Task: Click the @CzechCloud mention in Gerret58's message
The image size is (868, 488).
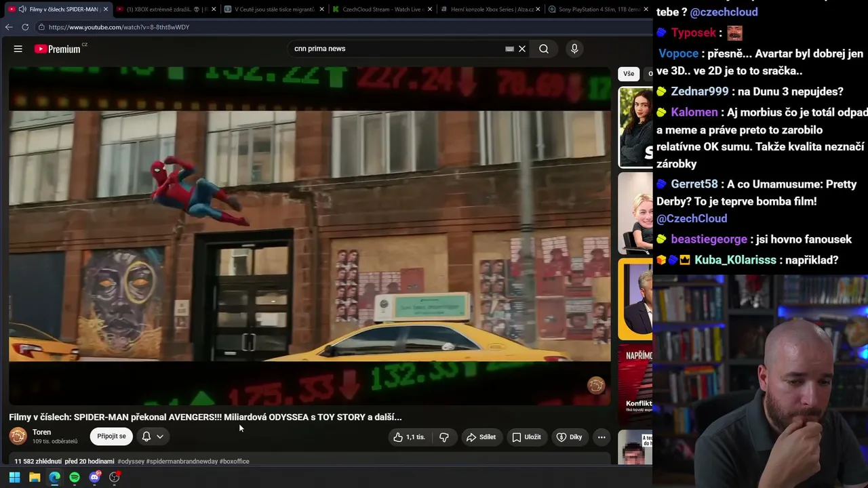Action: 692,219
